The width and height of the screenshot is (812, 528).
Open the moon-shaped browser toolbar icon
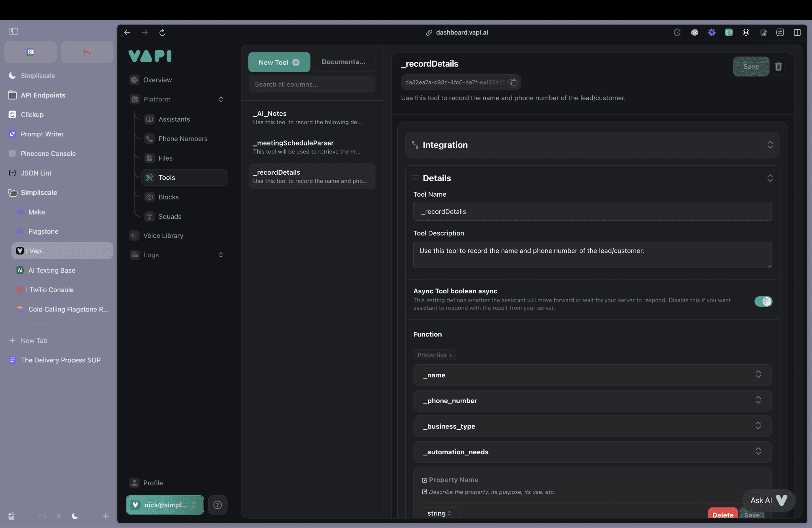677,33
